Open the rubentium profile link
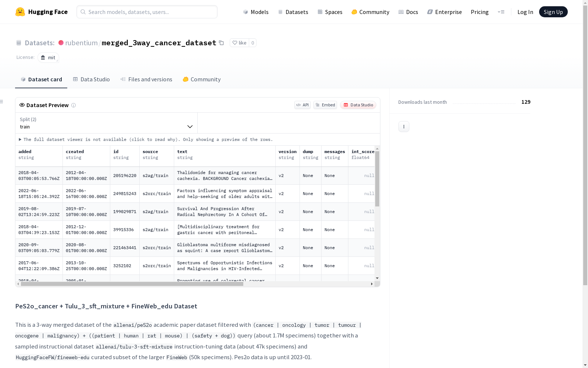The width and height of the screenshot is (588, 368). (x=81, y=43)
